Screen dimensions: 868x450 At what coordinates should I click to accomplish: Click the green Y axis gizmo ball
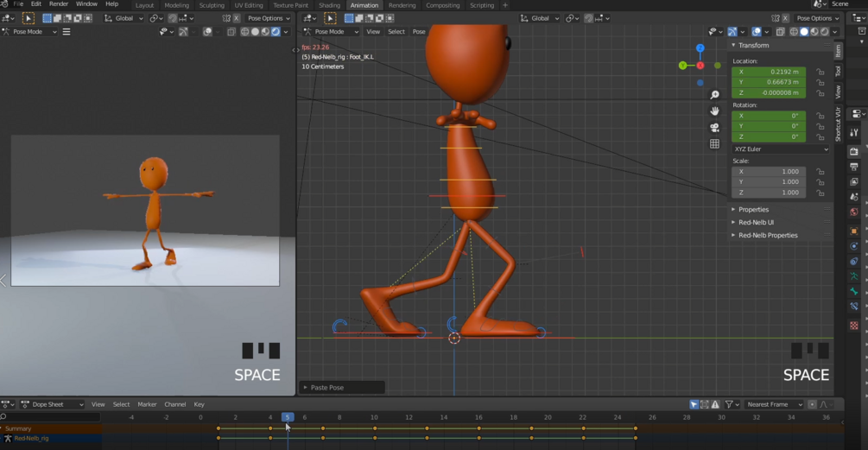click(682, 66)
